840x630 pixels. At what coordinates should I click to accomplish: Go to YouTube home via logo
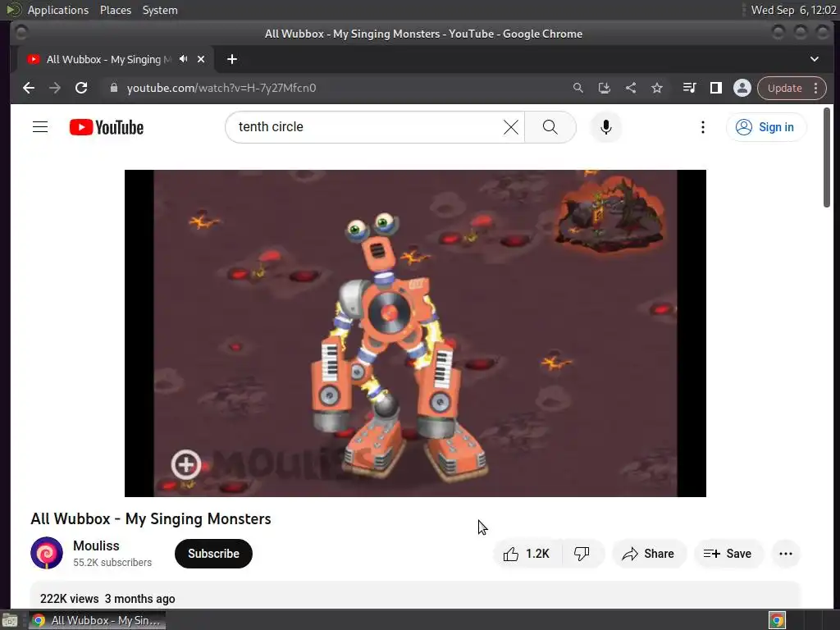coord(107,127)
